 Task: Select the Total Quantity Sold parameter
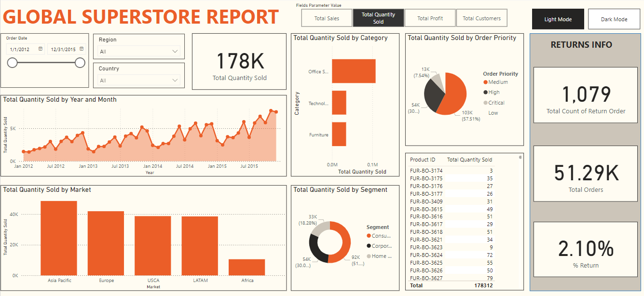click(x=378, y=18)
